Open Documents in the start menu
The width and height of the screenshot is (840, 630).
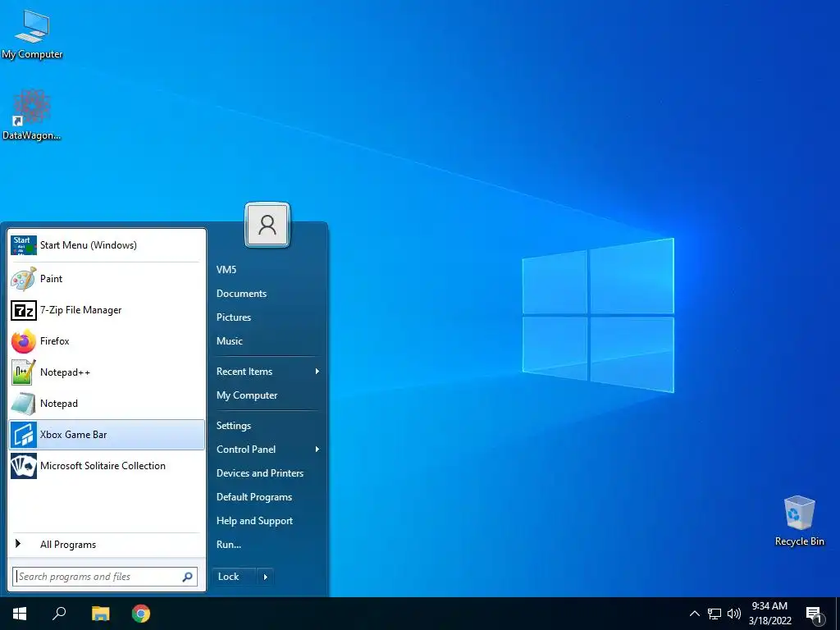(x=242, y=294)
